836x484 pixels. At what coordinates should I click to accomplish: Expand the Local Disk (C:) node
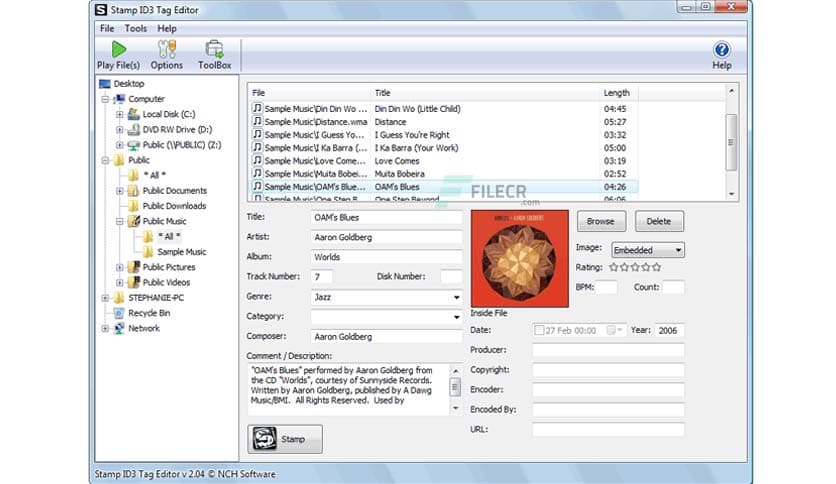click(x=119, y=114)
